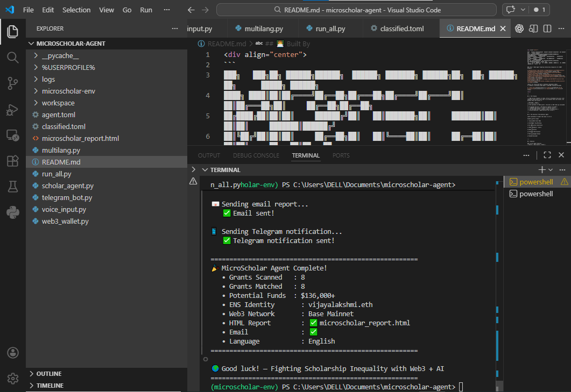Viewport: 571px width, 392px height.
Task: Click the VS Code logo icon
Action: (x=10, y=10)
